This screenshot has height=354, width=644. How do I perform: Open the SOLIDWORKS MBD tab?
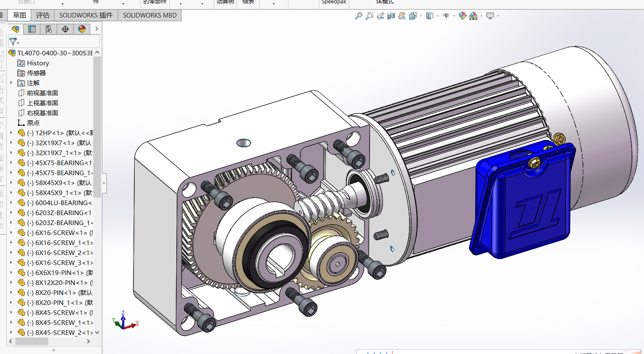[x=150, y=15]
